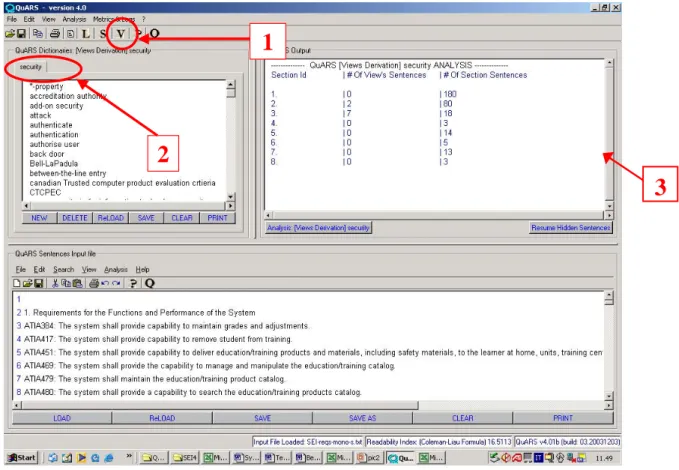Screen dimensions: 679x470
Task: Click ReLOAD under the dictionary list
Action: click(x=111, y=218)
